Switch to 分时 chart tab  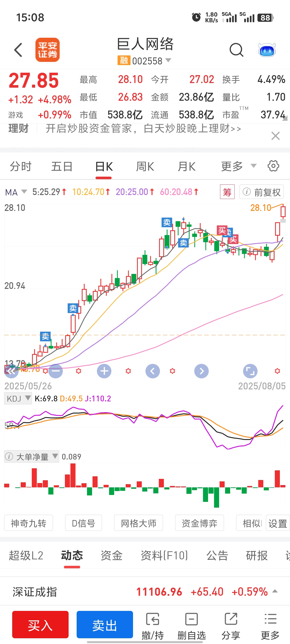click(20, 167)
